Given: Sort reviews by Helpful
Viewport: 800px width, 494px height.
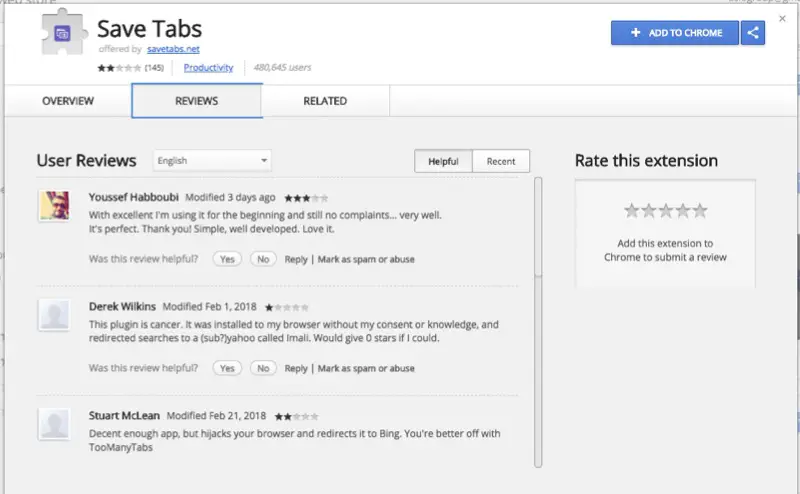Looking at the screenshot, I should pos(443,161).
